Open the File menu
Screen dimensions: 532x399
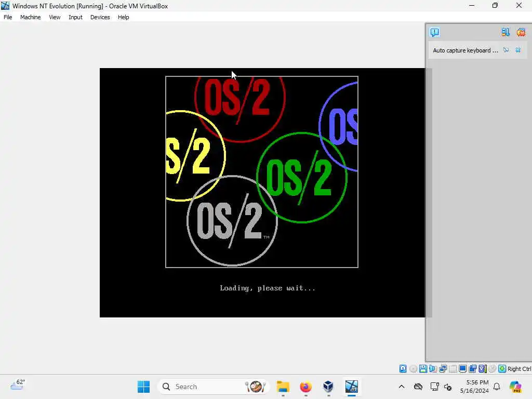[x=8, y=17]
